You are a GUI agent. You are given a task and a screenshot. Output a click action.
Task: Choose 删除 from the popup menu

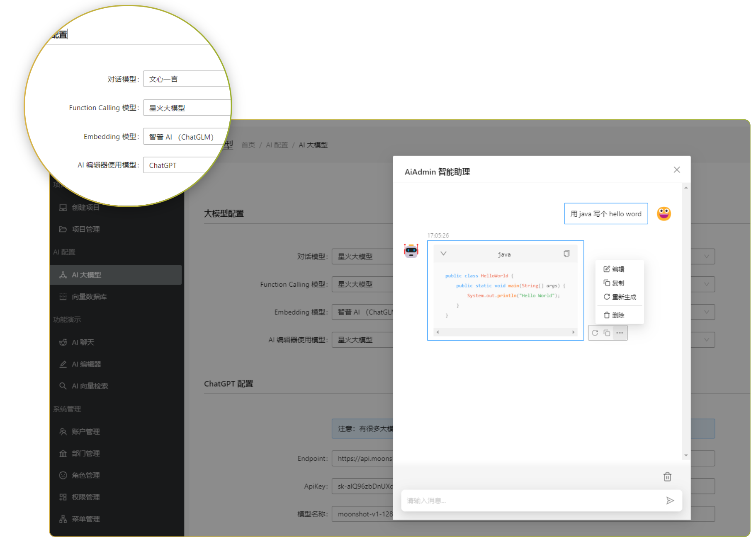click(x=620, y=315)
